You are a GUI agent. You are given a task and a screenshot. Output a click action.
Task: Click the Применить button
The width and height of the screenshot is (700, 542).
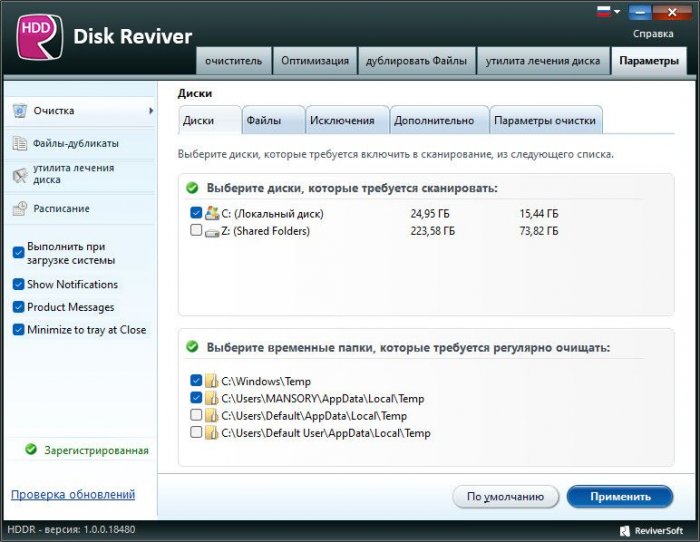coord(620,496)
